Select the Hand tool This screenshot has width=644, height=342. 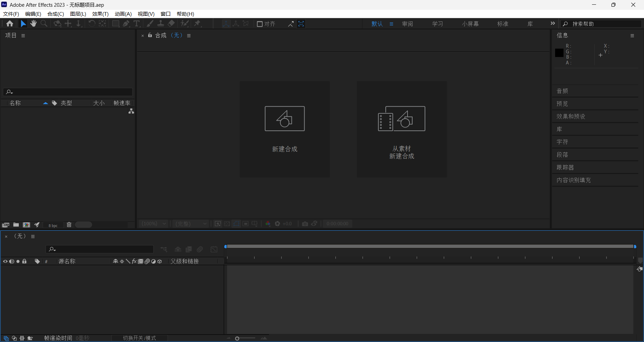[x=34, y=23]
